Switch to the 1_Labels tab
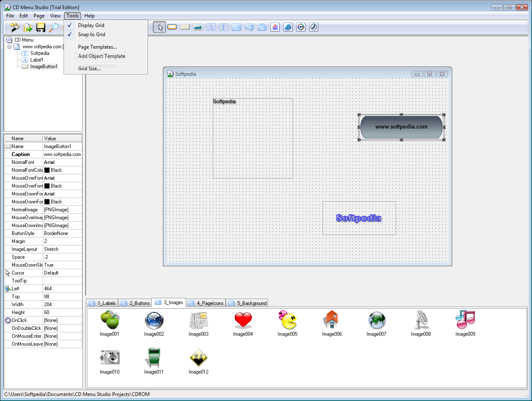Viewport: 532px width, 401px height. click(x=102, y=303)
